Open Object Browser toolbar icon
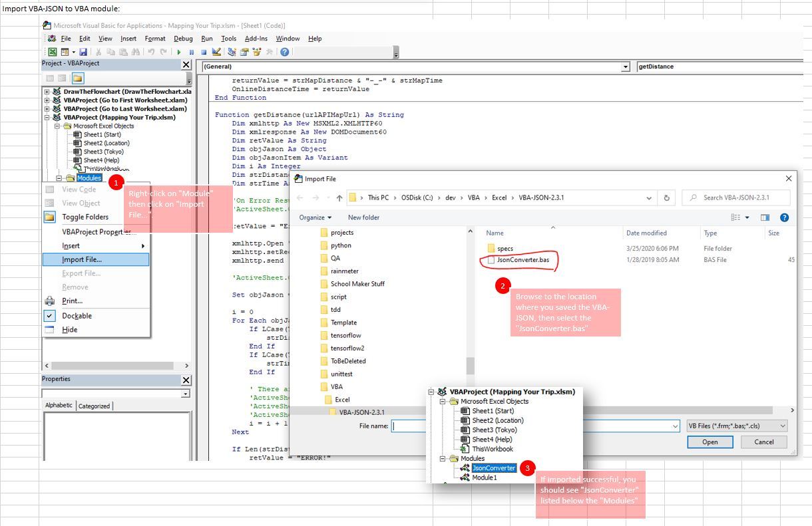812x526 pixels. (257, 52)
